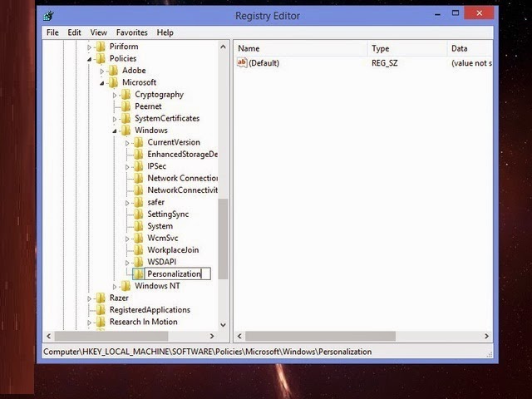Image resolution: width=532 pixels, height=399 pixels.
Task: Click the Network Connections folder icon
Action: pos(138,178)
